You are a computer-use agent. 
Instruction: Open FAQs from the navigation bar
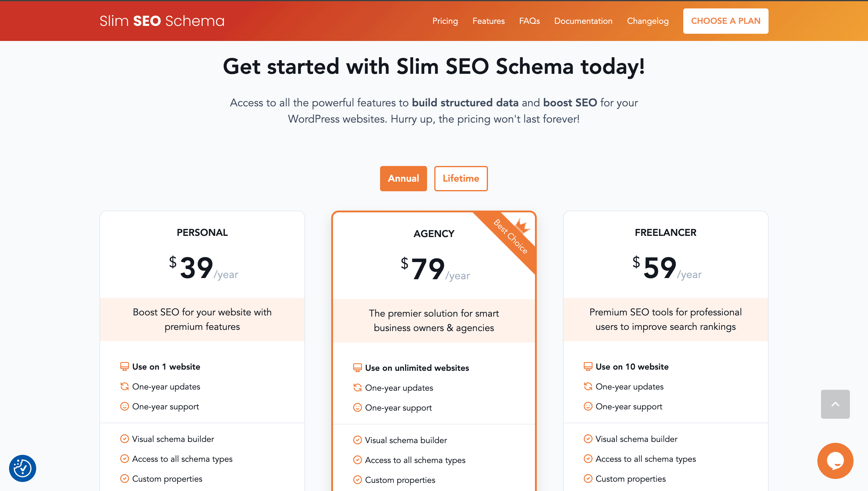click(x=529, y=21)
